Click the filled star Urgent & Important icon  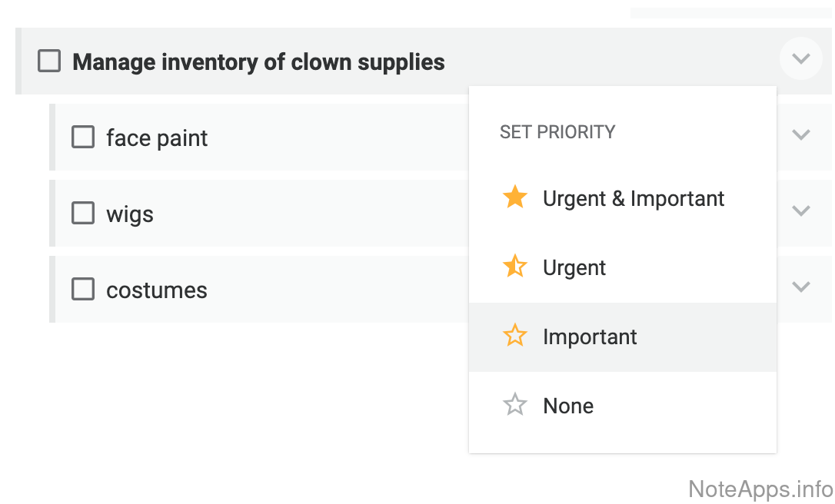point(514,198)
